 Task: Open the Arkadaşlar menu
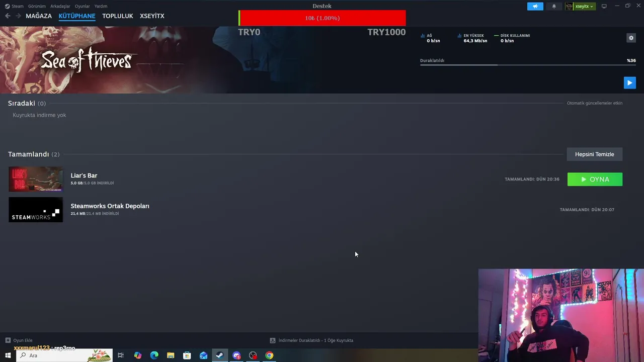coord(60,6)
